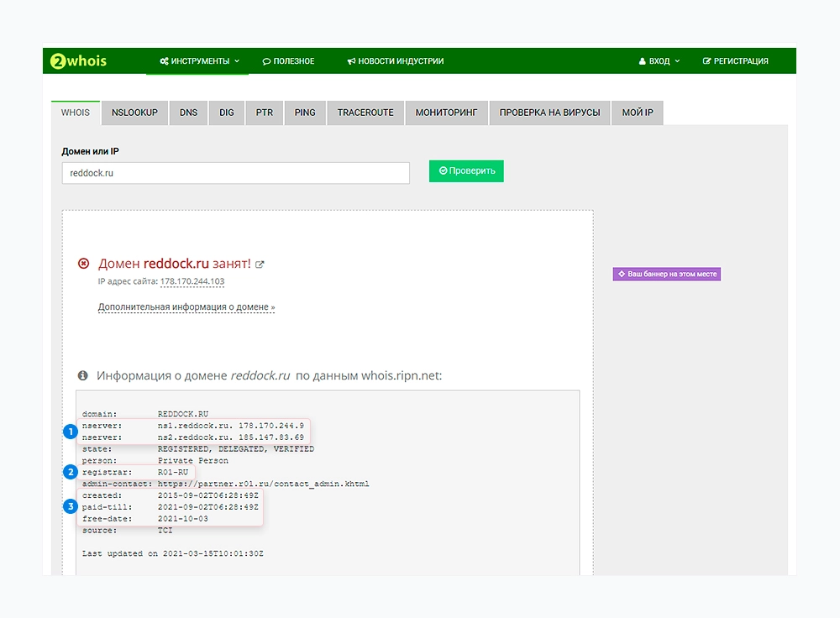Click blue marker number 2
Screen dimensions: 840x618
click(x=71, y=472)
